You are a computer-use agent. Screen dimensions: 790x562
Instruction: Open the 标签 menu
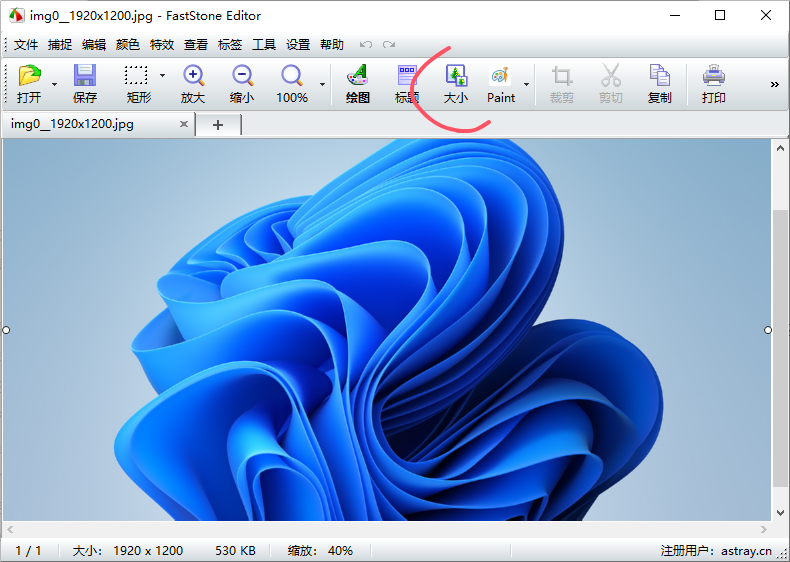point(230,45)
